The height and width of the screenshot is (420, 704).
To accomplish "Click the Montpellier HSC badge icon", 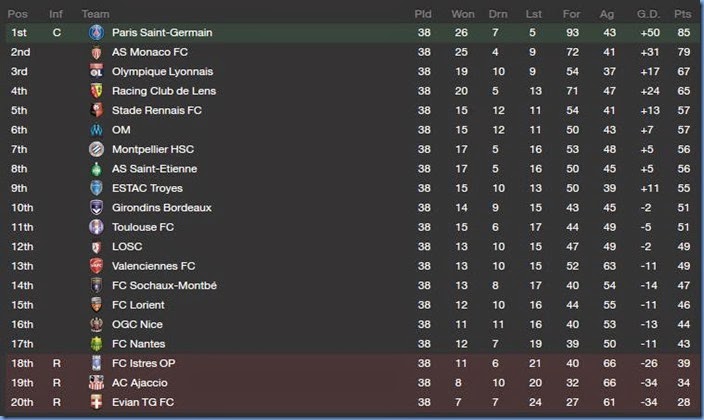I will (x=96, y=149).
